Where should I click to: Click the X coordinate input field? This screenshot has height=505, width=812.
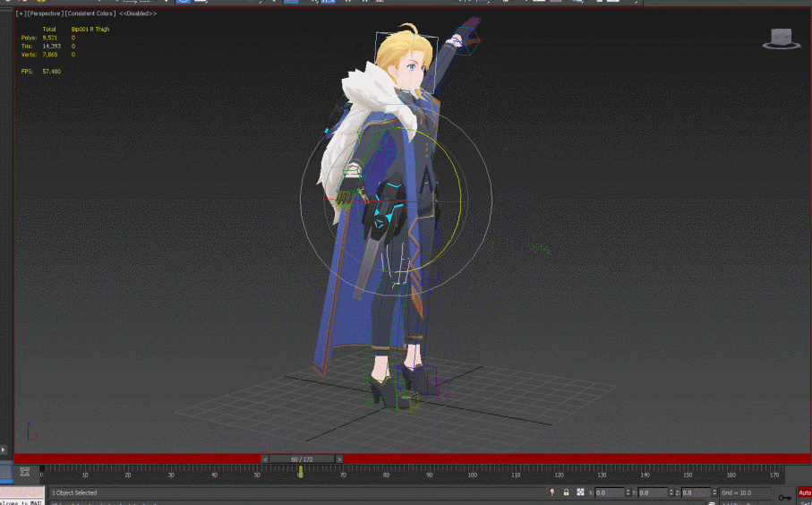click(x=610, y=492)
